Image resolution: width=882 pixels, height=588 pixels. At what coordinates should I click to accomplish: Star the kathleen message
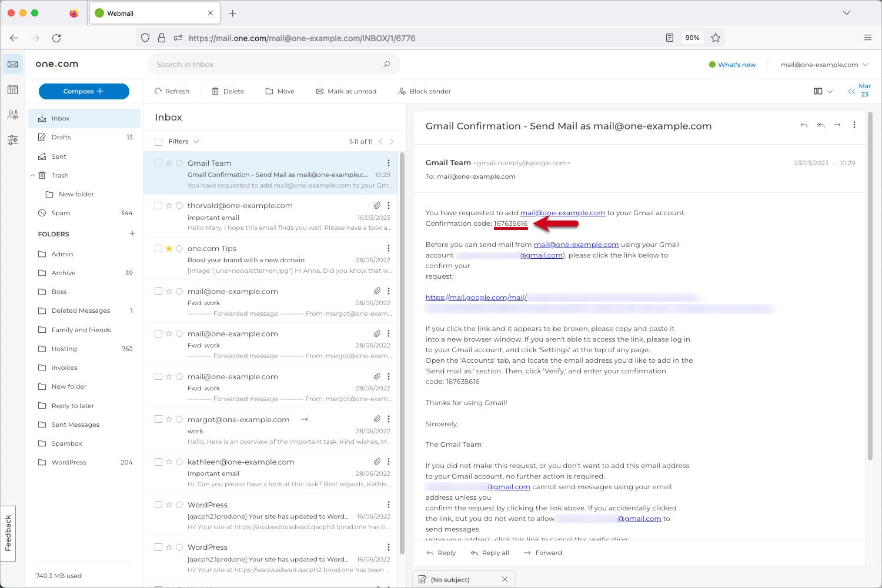pyautogui.click(x=169, y=462)
